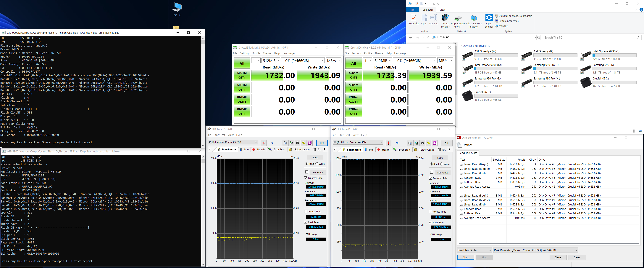Click the purple down-arrow icon in I: HD Tune
The height and width of the screenshot is (268, 644).
click(435, 143)
